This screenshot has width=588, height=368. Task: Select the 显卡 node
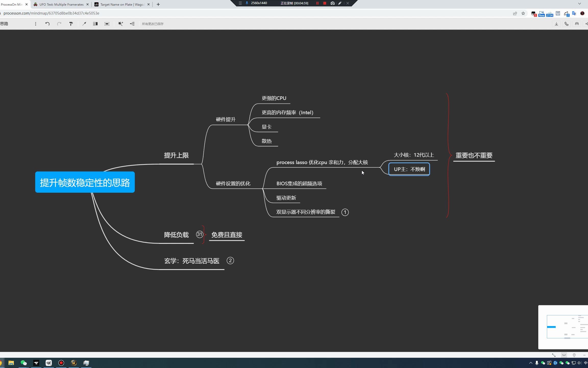tap(266, 127)
